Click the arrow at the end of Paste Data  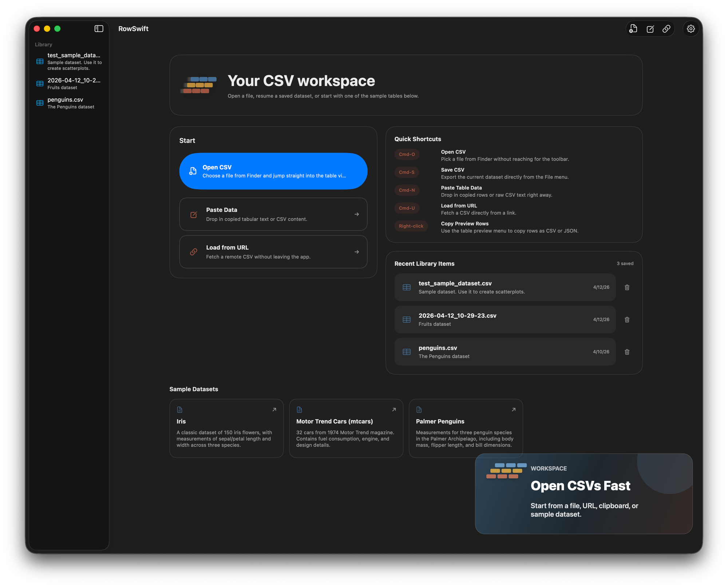pyautogui.click(x=356, y=214)
